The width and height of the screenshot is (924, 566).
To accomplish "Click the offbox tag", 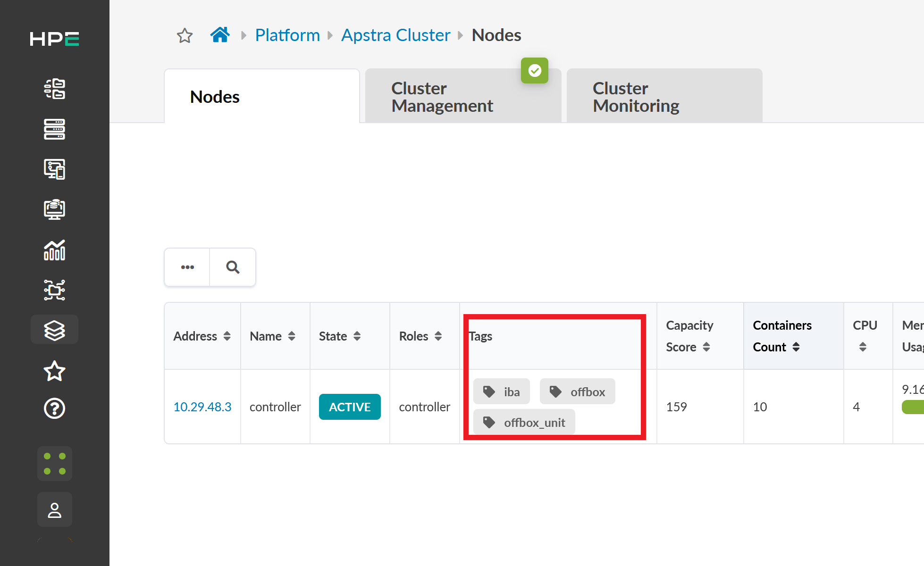I will 578,391.
